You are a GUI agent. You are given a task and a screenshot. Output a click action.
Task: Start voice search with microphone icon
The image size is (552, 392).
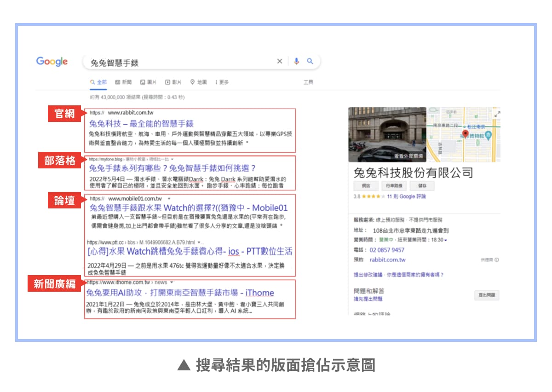296,61
